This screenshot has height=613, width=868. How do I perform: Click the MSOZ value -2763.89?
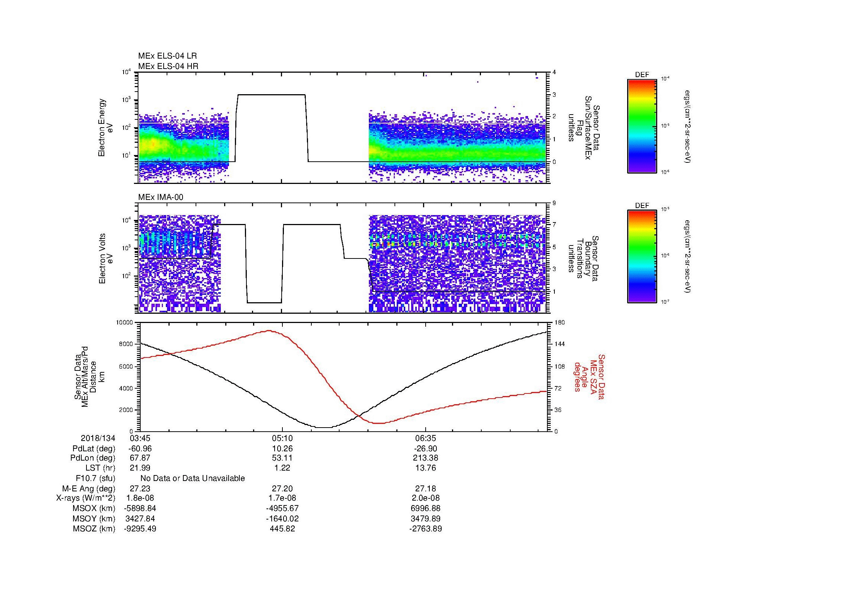tap(426, 529)
